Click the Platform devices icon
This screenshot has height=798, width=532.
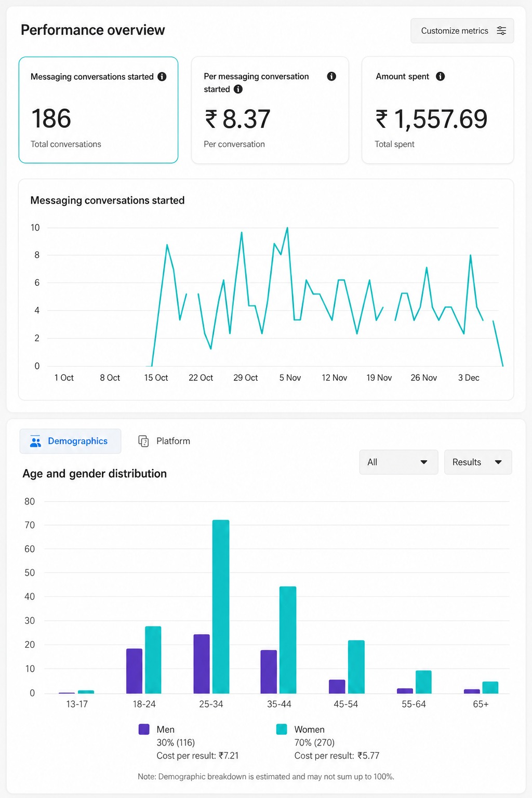pos(143,441)
